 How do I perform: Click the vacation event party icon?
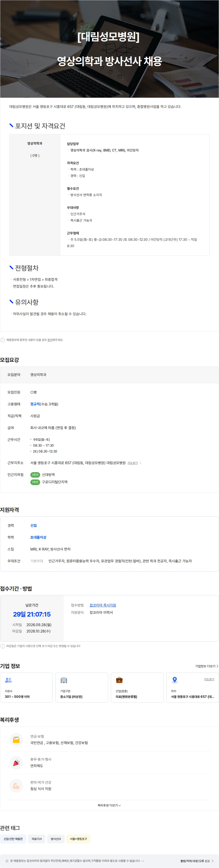16,763
